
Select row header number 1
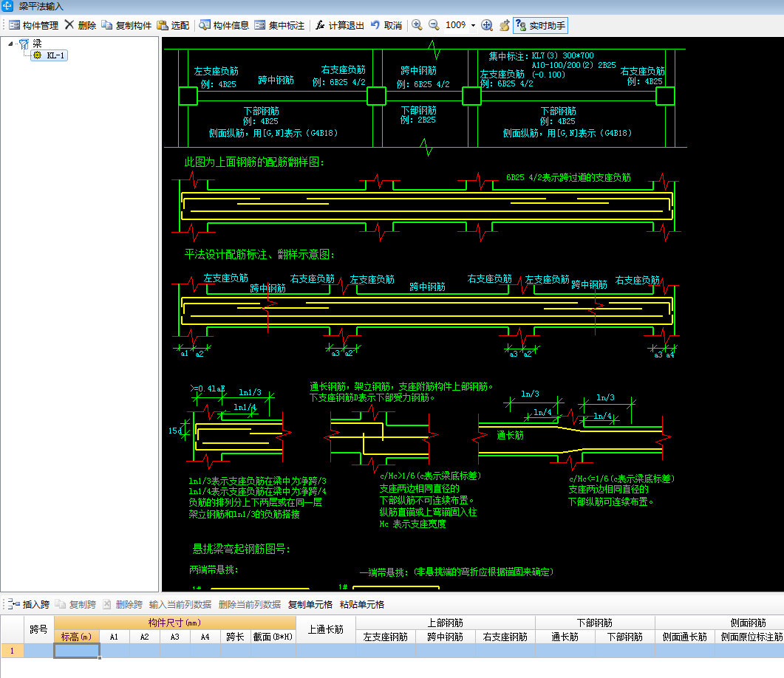12,651
